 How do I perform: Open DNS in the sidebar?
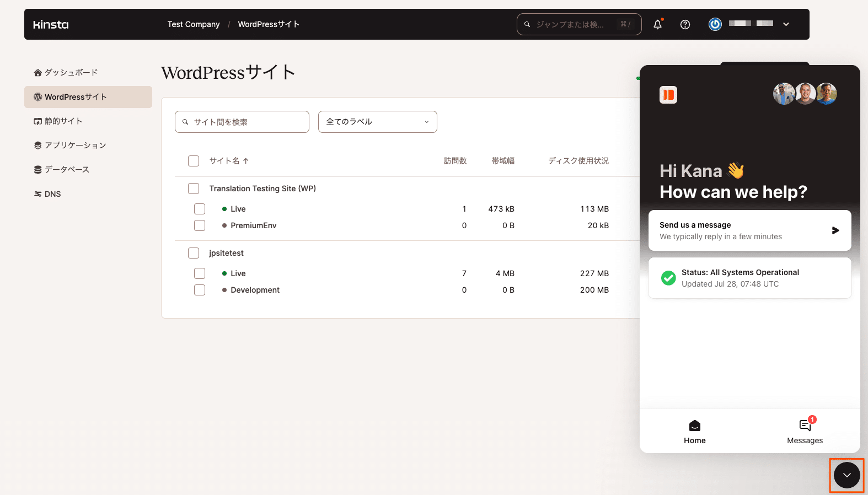coord(88,194)
